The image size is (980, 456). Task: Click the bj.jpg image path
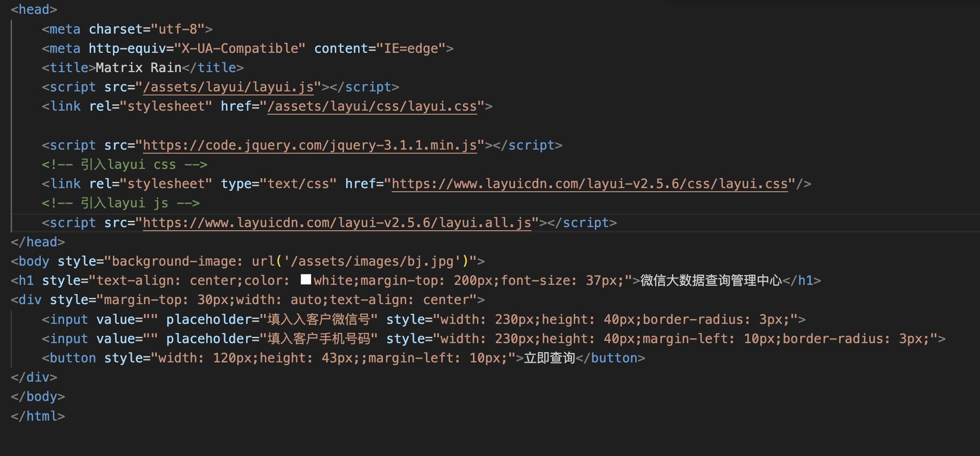(376, 261)
